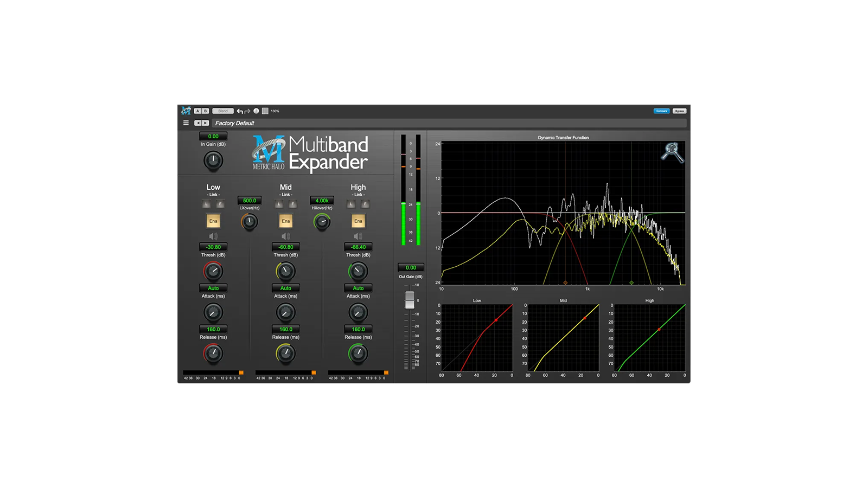Toggle Mid band link L button
Screen dimensions: 868x488
(x=279, y=204)
